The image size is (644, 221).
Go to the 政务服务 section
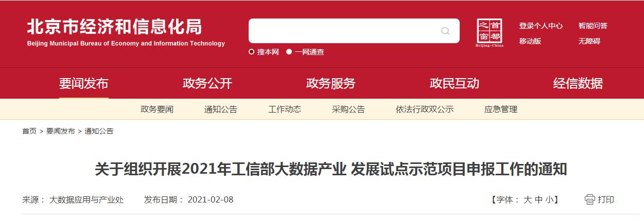[331, 83]
